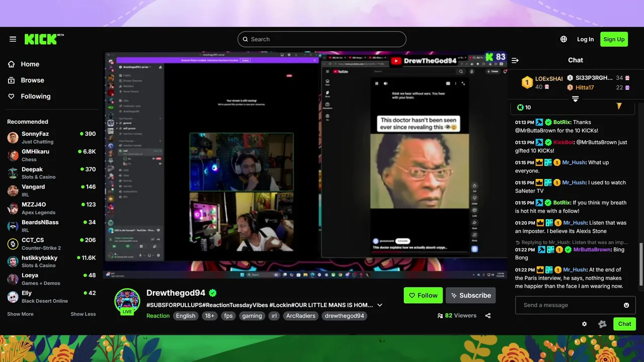The image size is (644, 362).
Task: Open Loeya recommended channel
Action: click(x=51, y=279)
